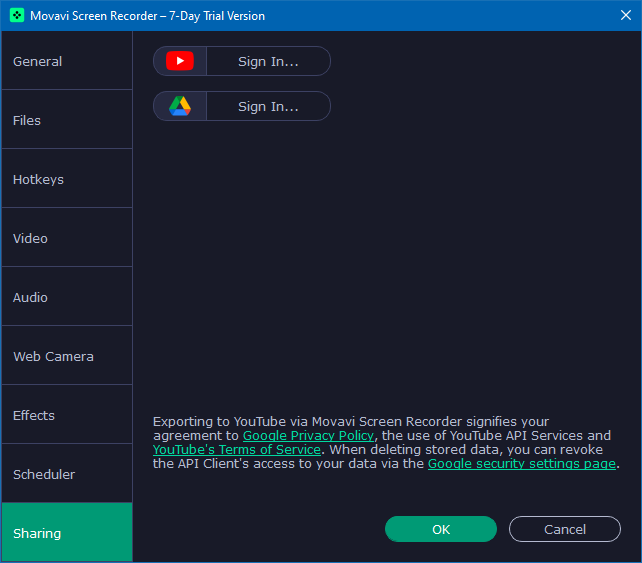
Task: Open the Scheduler tab
Action: pos(66,474)
